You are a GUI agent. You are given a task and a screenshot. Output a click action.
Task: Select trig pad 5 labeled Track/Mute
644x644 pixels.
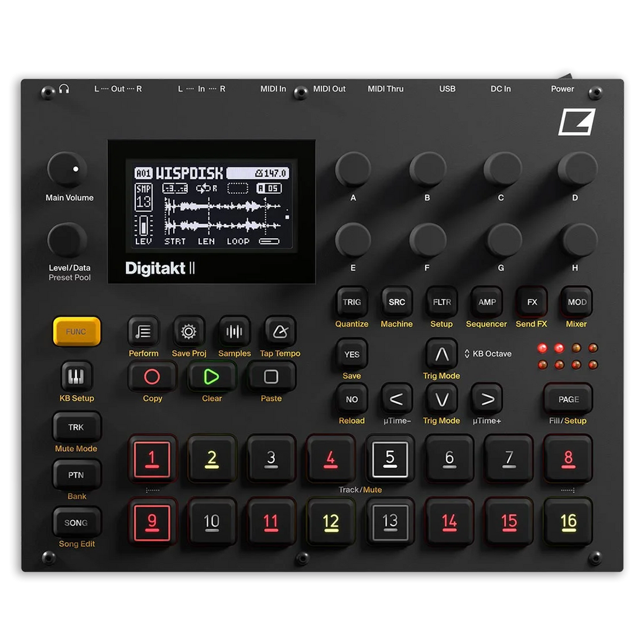(x=389, y=460)
